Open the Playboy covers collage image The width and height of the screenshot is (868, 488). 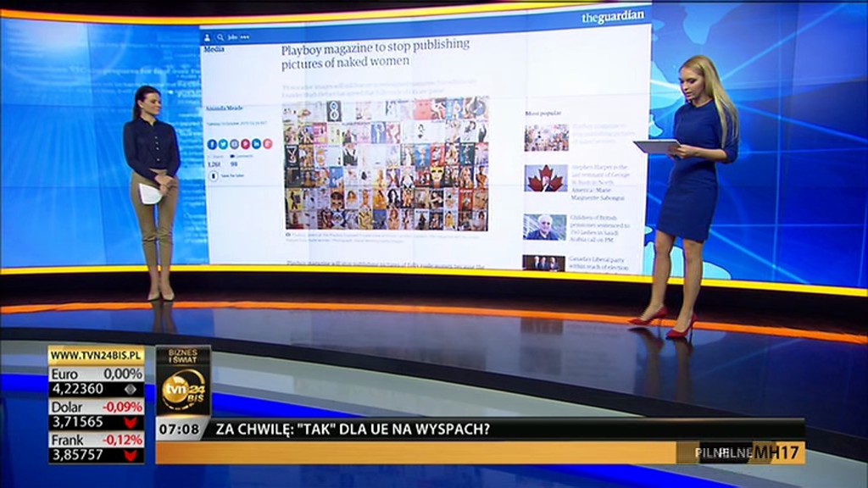pyautogui.click(x=387, y=164)
